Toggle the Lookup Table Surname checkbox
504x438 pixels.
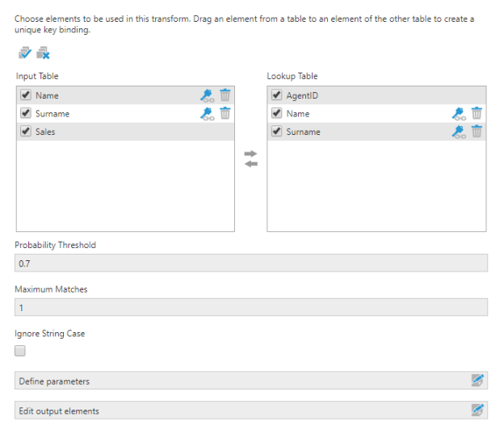pyautogui.click(x=277, y=132)
